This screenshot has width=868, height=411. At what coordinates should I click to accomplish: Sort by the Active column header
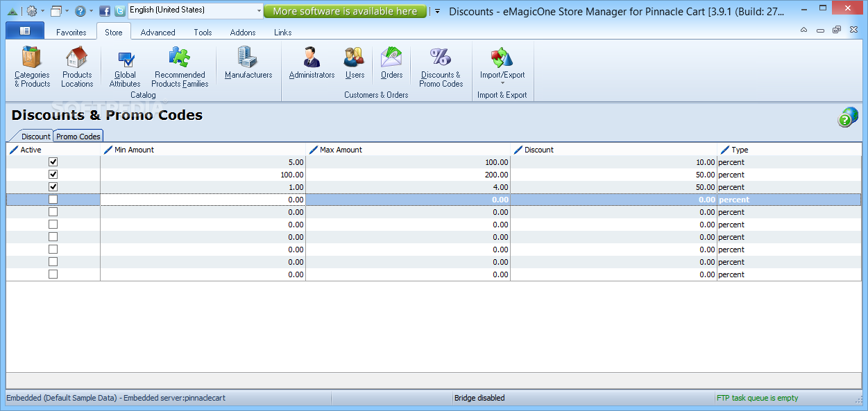click(x=53, y=150)
